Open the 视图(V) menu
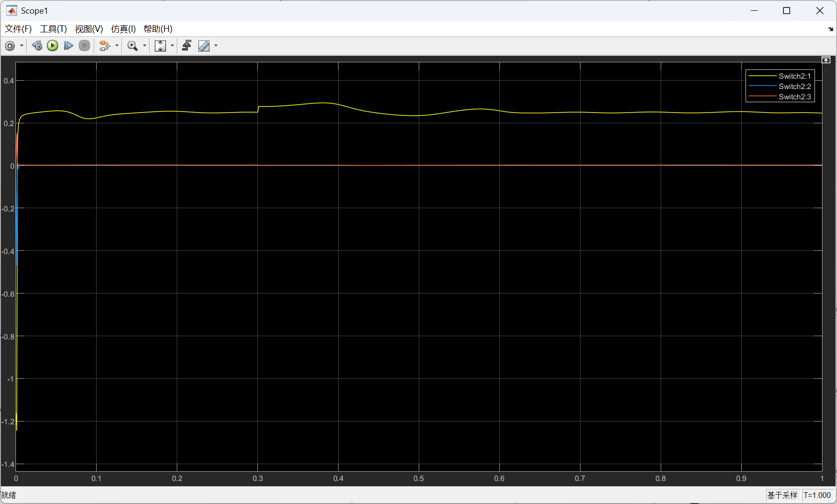Viewport: 837px width, 504px height. pos(89,29)
